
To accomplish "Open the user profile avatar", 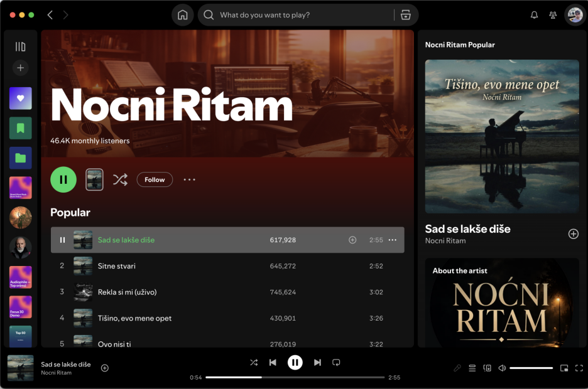I will pos(575,15).
